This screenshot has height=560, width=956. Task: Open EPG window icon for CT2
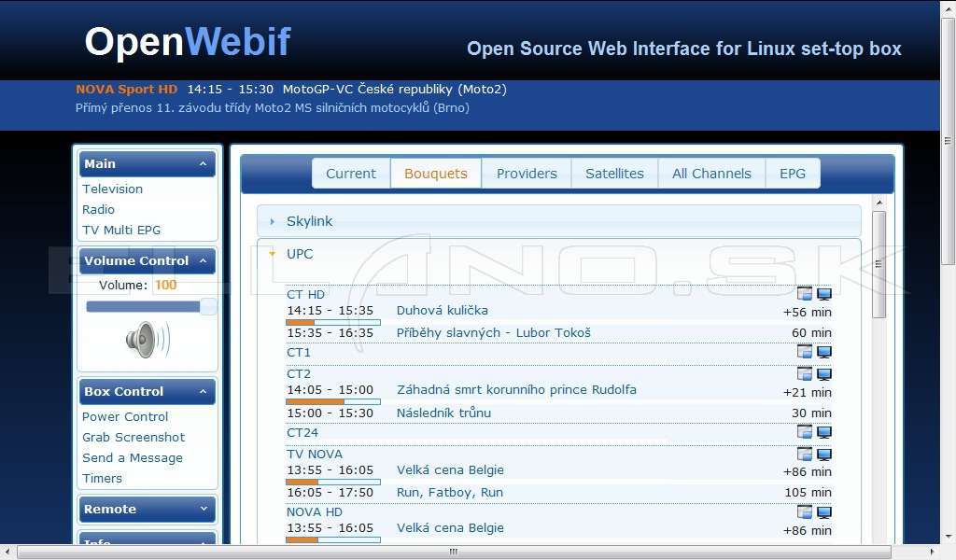pos(804,373)
